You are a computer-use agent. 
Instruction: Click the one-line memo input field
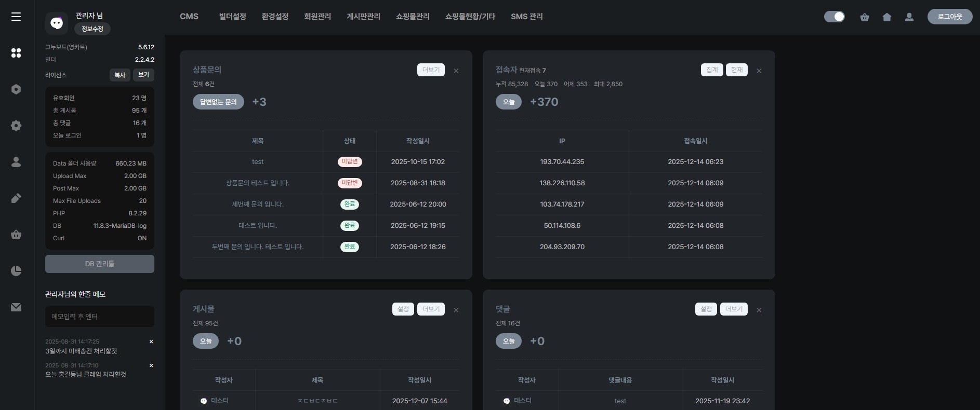pyautogui.click(x=100, y=317)
